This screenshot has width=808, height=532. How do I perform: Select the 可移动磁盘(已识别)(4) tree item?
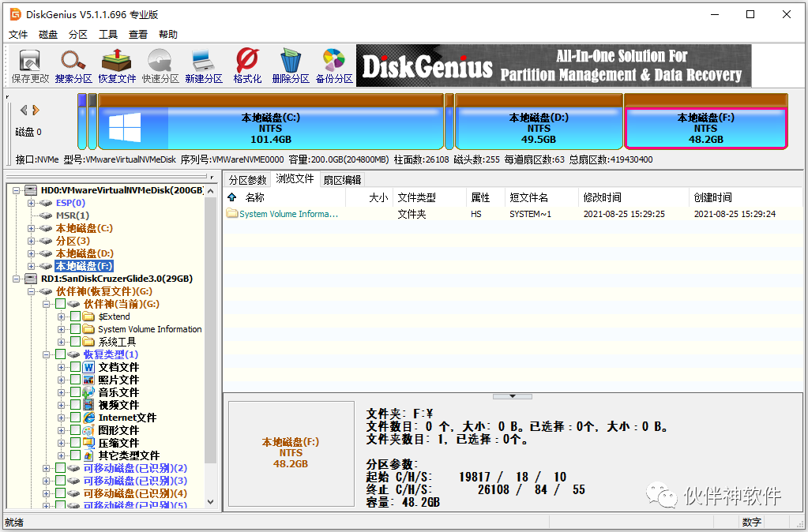(x=135, y=493)
